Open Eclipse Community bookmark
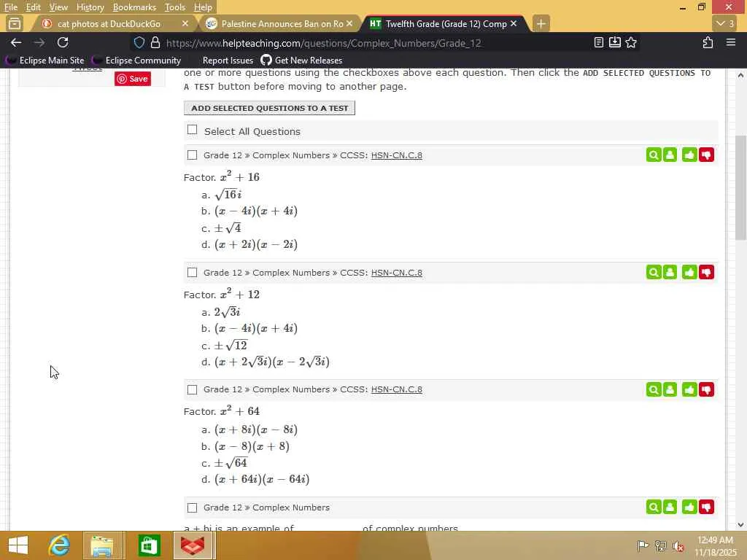747x560 pixels. (x=136, y=61)
